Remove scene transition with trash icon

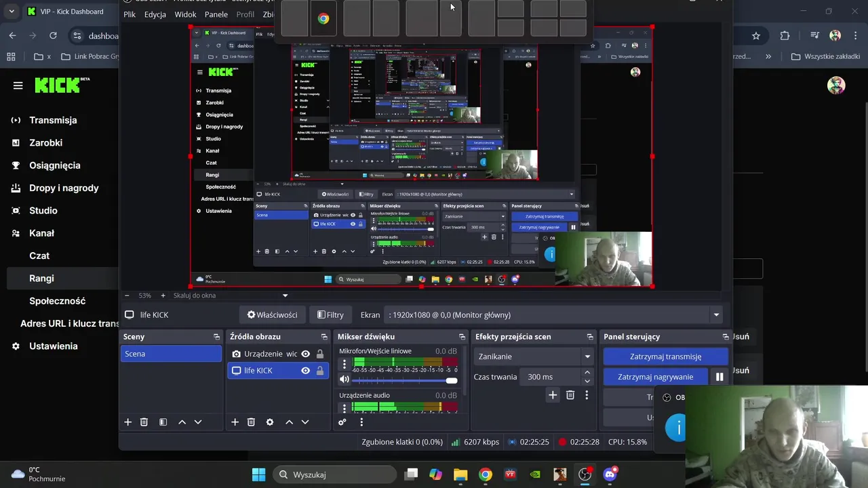(x=570, y=395)
